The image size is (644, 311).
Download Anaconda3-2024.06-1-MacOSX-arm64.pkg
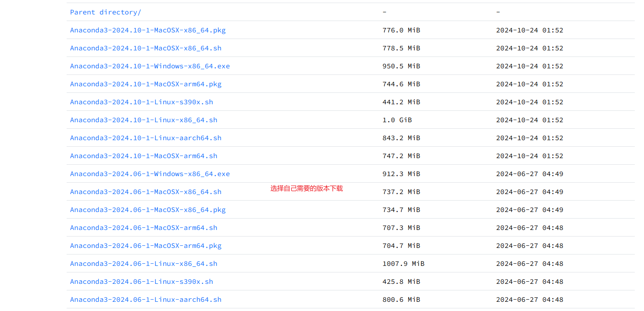(x=146, y=246)
